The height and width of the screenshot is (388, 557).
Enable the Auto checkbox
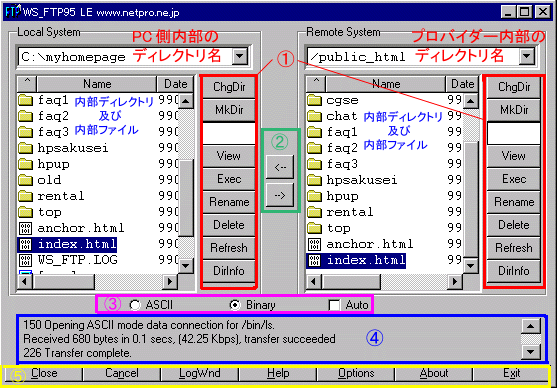click(x=334, y=305)
